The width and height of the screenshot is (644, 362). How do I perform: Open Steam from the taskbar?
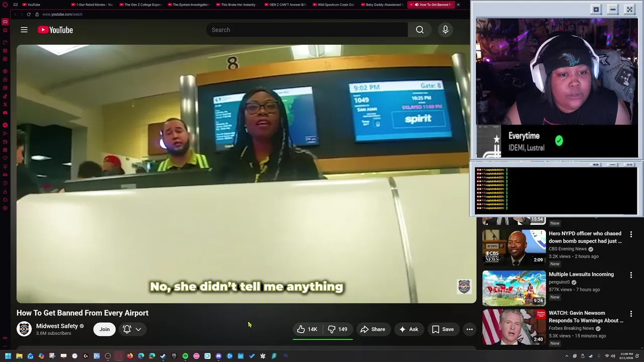coord(163,356)
